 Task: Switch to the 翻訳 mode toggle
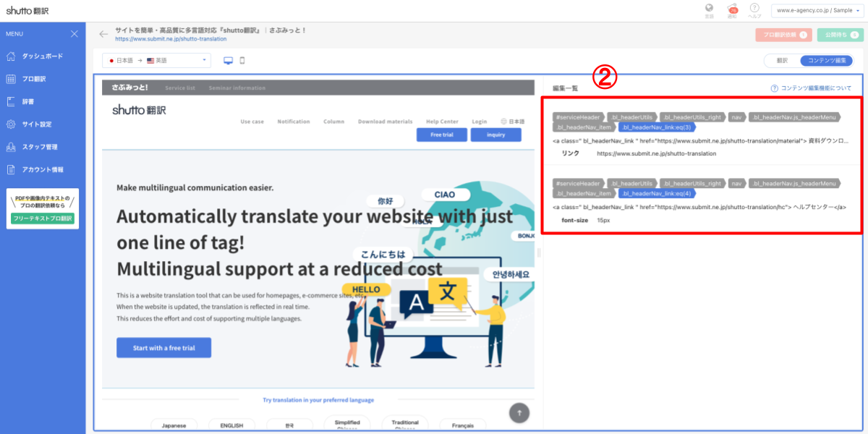point(782,61)
